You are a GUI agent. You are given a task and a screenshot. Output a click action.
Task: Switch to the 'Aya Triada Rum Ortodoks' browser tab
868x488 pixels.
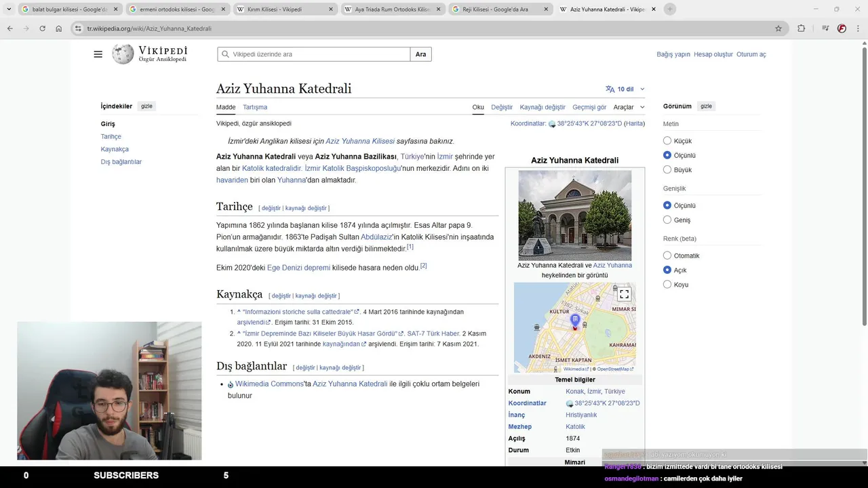coord(391,9)
